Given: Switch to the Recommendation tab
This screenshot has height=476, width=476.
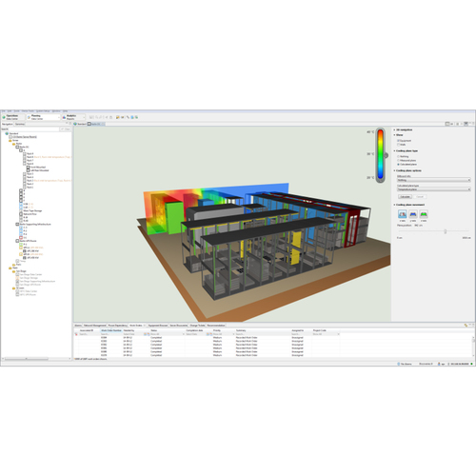Looking at the screenshot, I should [216, 326].
